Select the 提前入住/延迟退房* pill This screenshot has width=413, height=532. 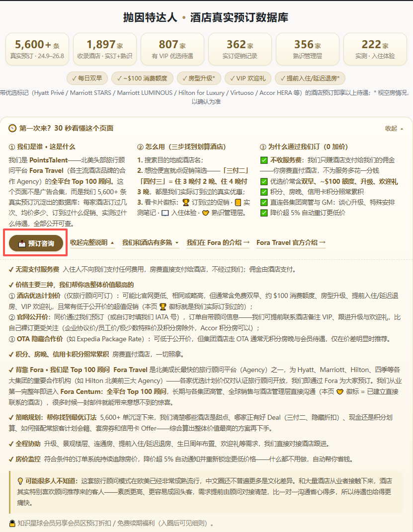pos(310,78)
